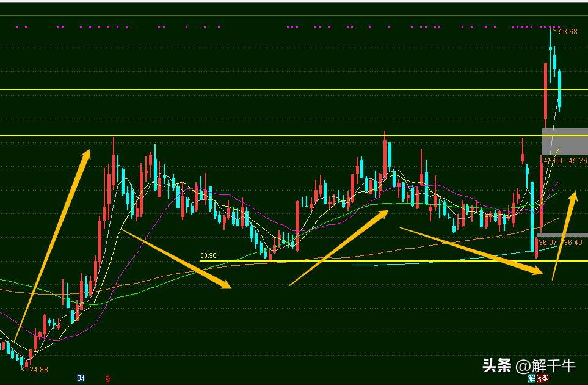The image size is (588, 385).
Task: Select the 33.98 support level label
Action: (x=208, y=255)
